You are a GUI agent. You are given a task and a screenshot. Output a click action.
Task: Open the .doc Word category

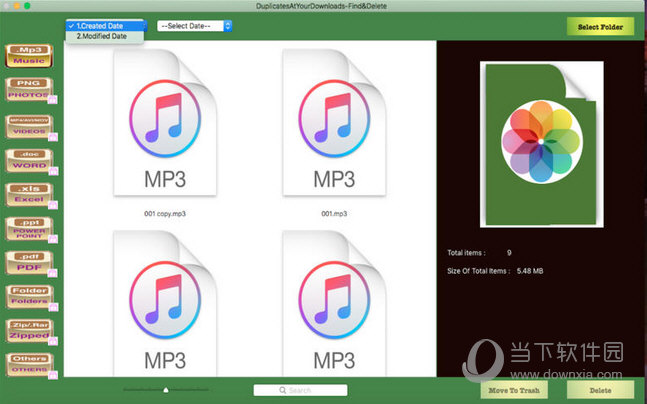pyautogui.click(x=29, y=160)
